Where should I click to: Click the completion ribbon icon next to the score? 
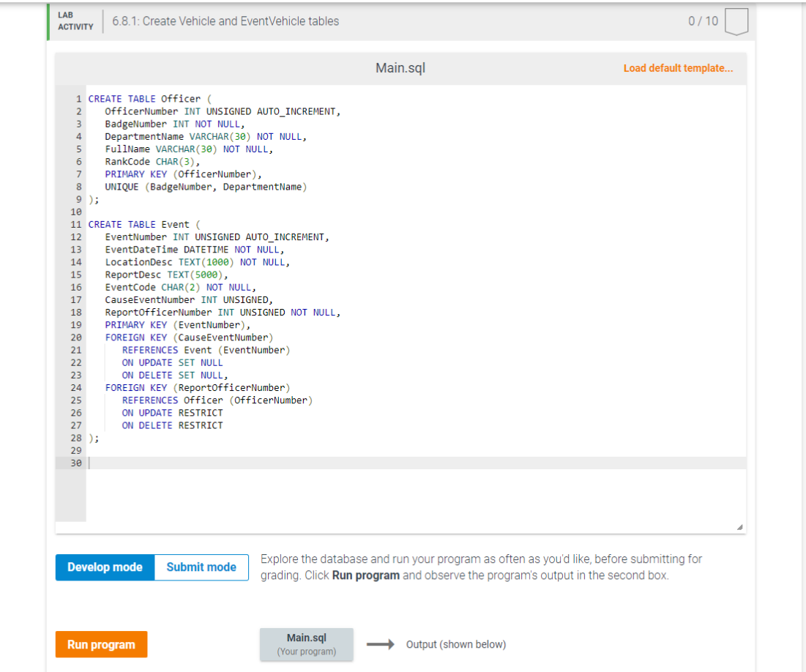[737, 21]
